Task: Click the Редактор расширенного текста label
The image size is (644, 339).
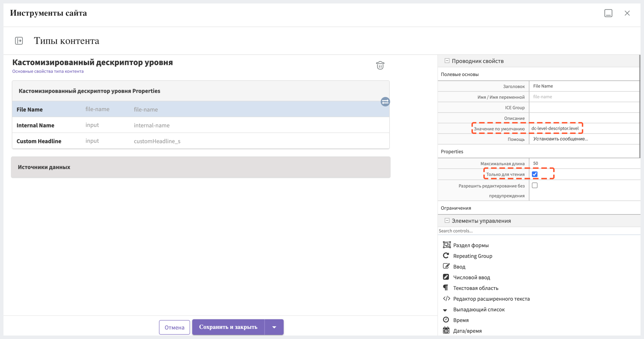Action: (491, 299)
